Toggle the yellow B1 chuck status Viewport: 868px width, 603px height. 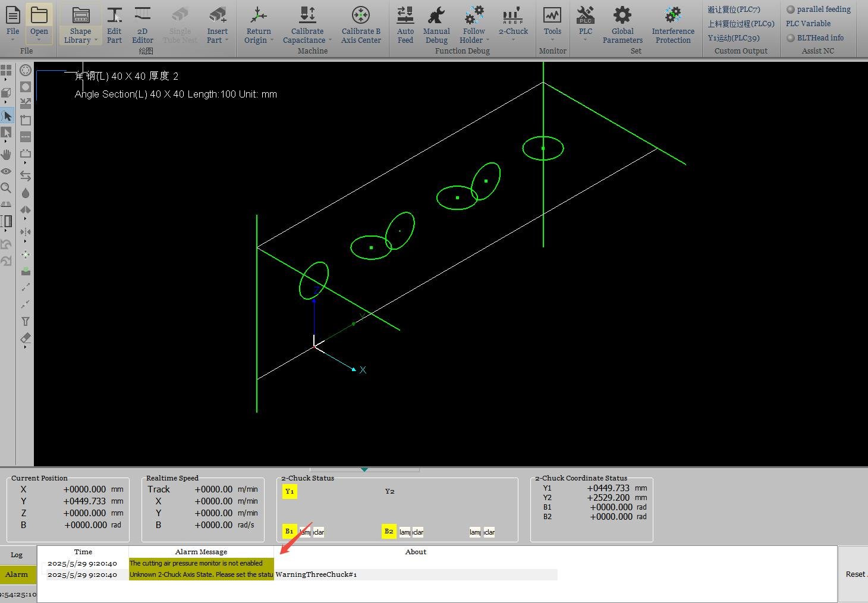290,531
